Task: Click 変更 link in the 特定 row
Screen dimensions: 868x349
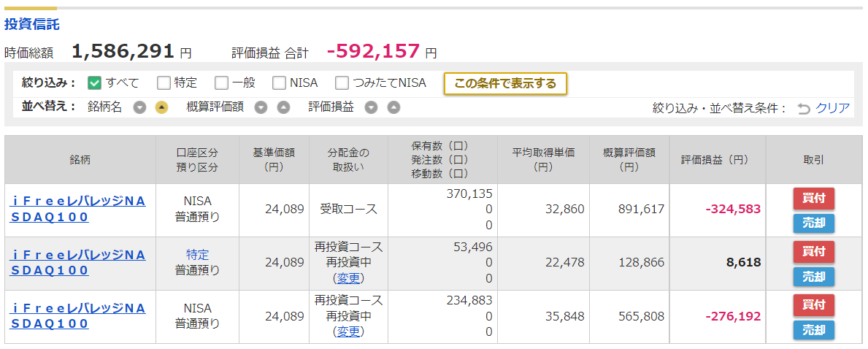Action: click(x=348, y=278)
